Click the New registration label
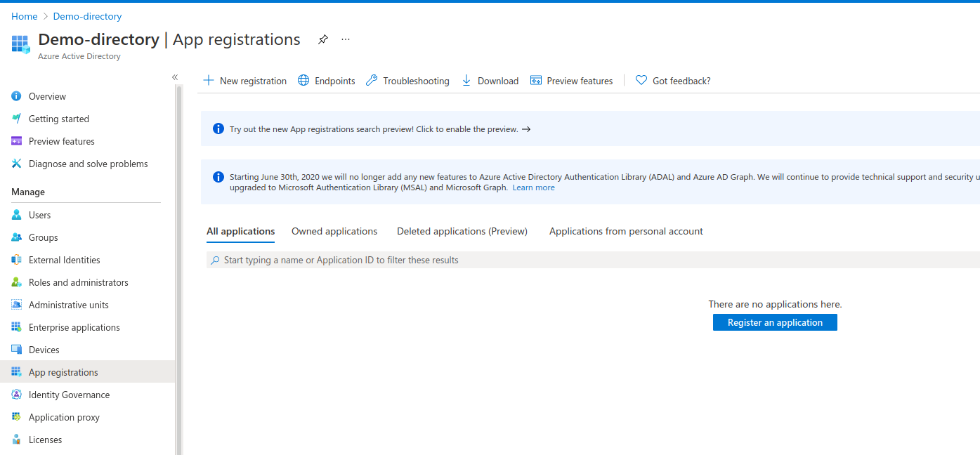This screenshot has height=455, width=980. 253,81
